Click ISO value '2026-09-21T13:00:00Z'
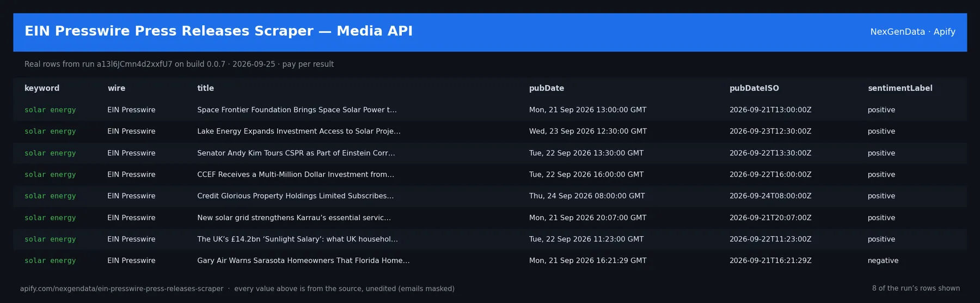The width and height of the screenshot is (980, 303). (770, 110)
